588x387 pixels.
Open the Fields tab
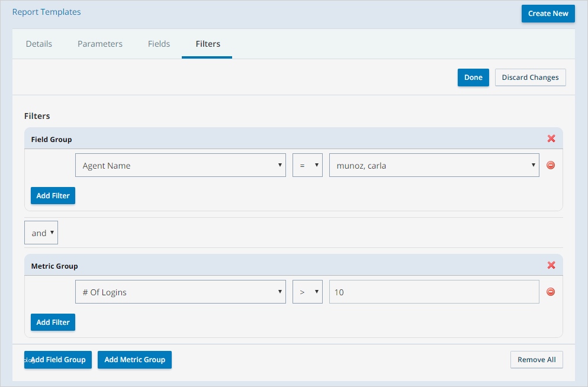click(159, 44)
